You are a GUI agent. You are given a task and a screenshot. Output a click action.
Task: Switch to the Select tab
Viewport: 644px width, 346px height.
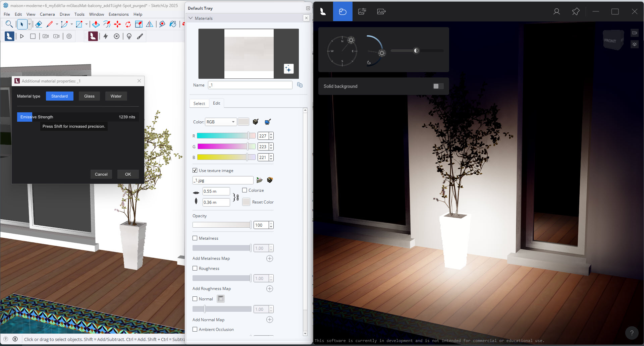[199, 104]
